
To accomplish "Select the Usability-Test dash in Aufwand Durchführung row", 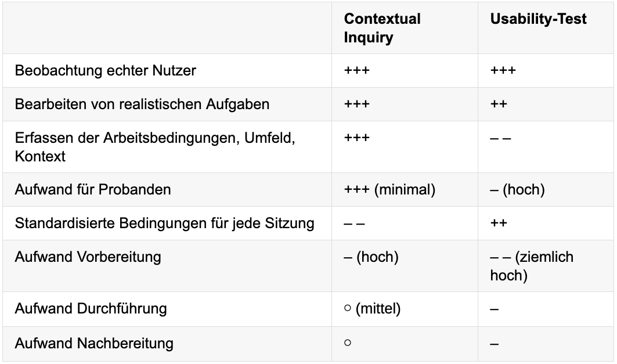I will point(494,309).
